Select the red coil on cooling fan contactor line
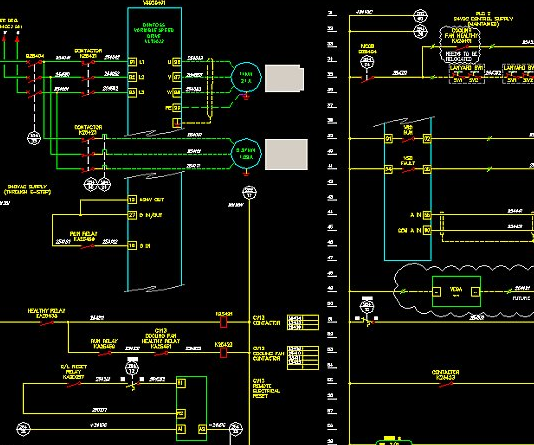Viewport: 534px width, 445px height. point(223,352)
